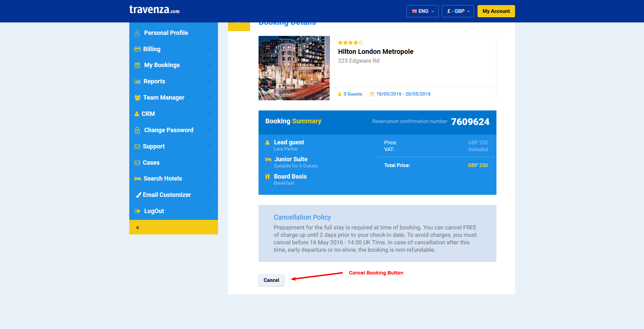This screenshot has width=644, height=329.
Task: Click the Team Manager group icon
Action: click(x=137, y=98)
